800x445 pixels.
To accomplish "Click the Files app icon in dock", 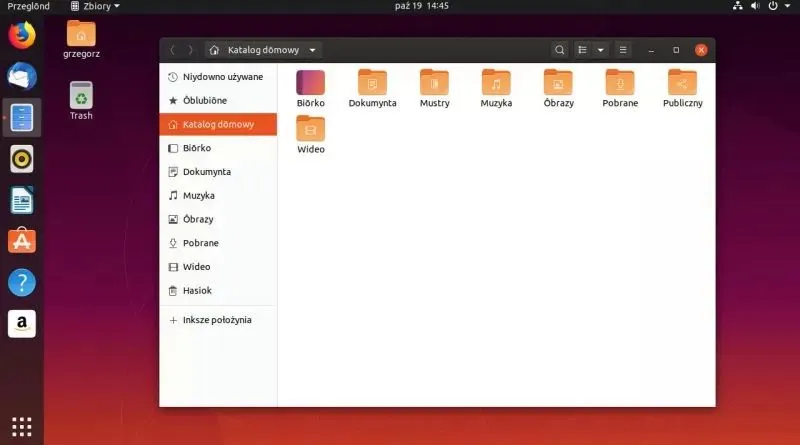I will [22, 117].
